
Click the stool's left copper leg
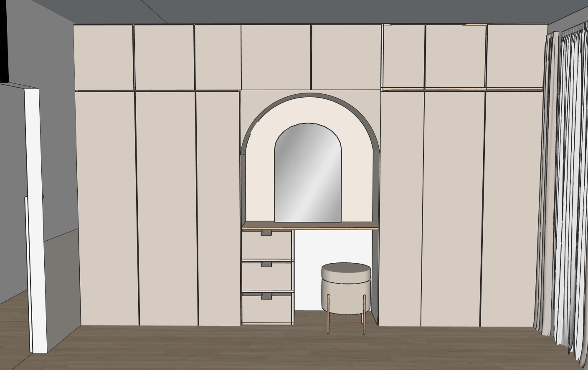click(x=329, y=314)
